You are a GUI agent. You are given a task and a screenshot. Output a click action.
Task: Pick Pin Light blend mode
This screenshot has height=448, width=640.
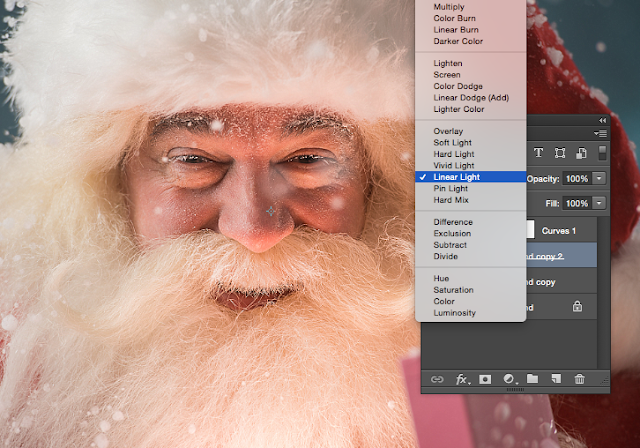click(451, 188)
